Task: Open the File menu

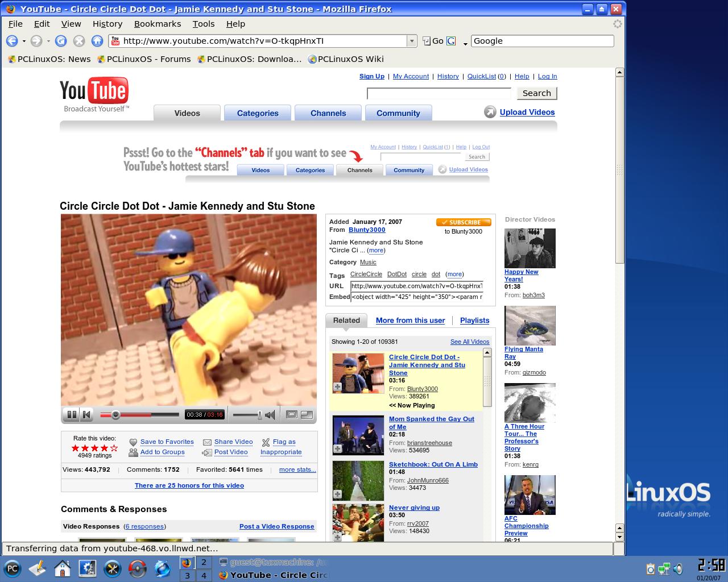Action: tap(15, 24)
